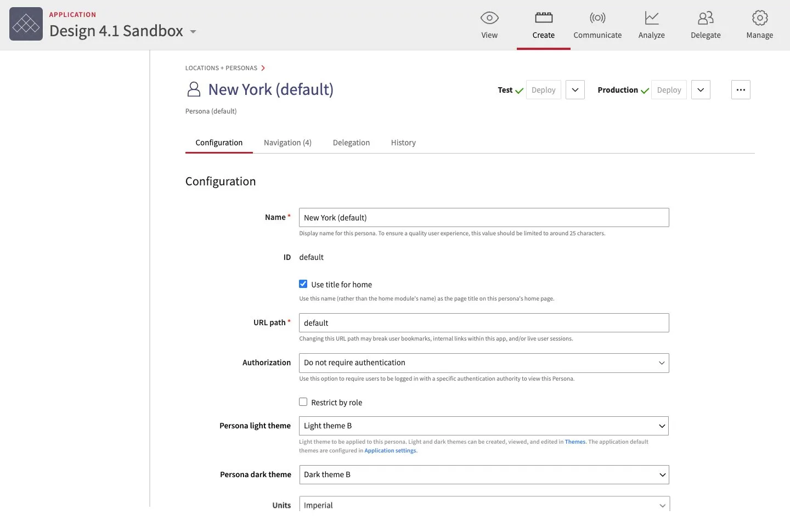Select the Create toolbar icon

tap(544, 18)
